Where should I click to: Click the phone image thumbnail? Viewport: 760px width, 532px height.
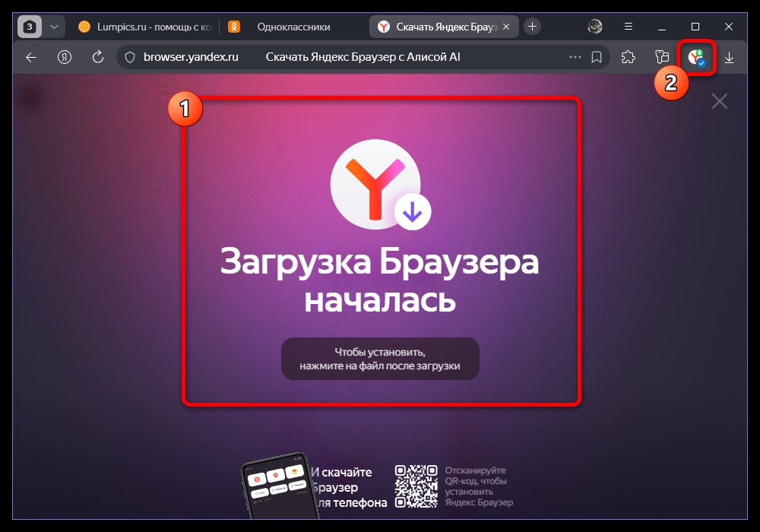[x=280, y=486]
